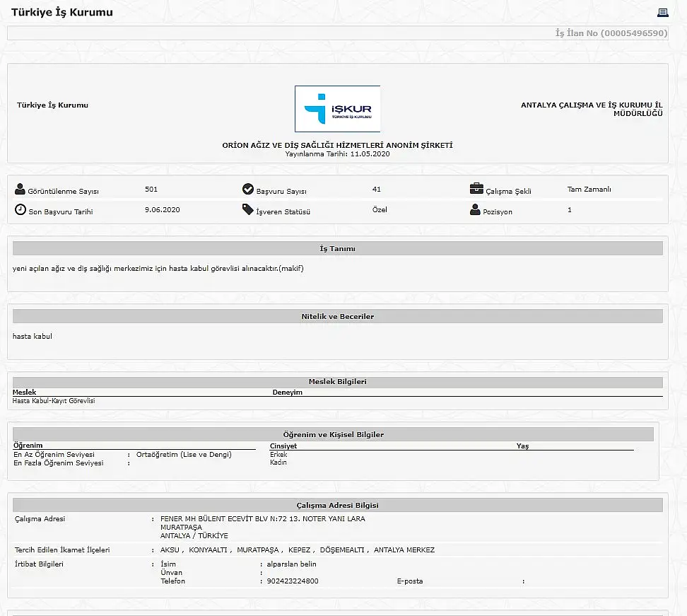Viewport: 687px width, 616px height.
Task: Click the Hasta Kabul-Kayıt Görevlisi occupation row
Action: point(54,401)
